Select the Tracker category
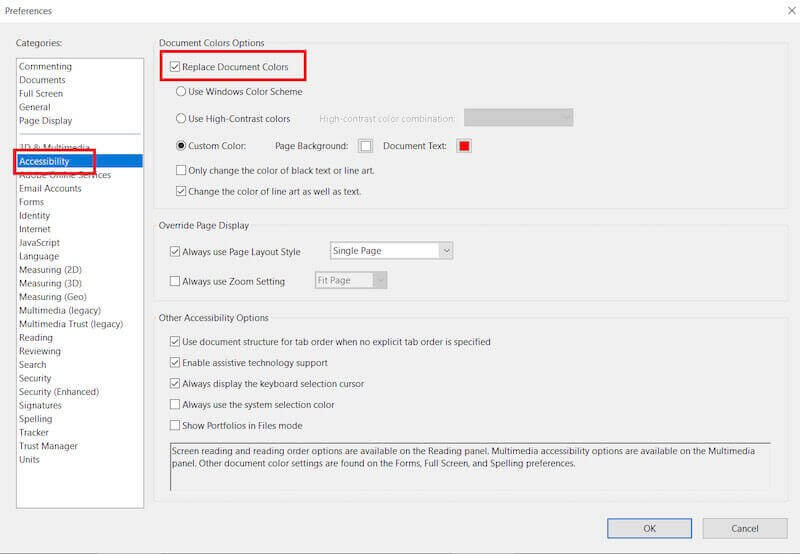Image resolution: width=800 pixels, height=554 pixels. [x=34, y=433]
